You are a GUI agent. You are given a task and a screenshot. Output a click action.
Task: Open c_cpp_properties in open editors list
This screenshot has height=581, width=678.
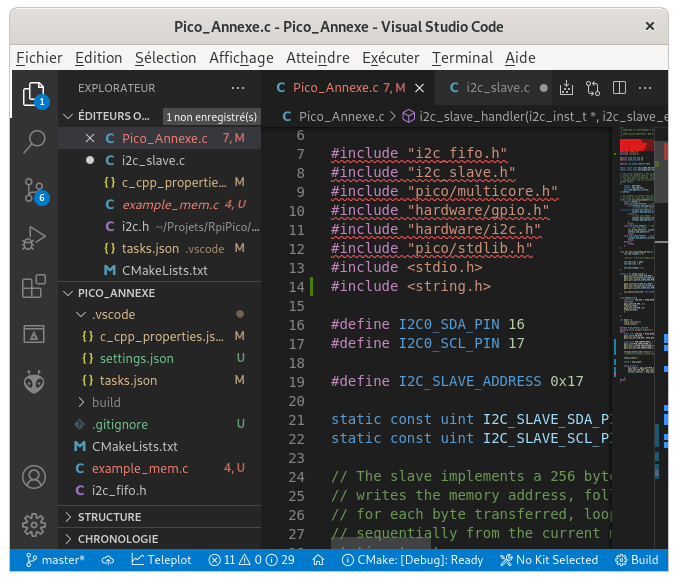pos(160,182)
